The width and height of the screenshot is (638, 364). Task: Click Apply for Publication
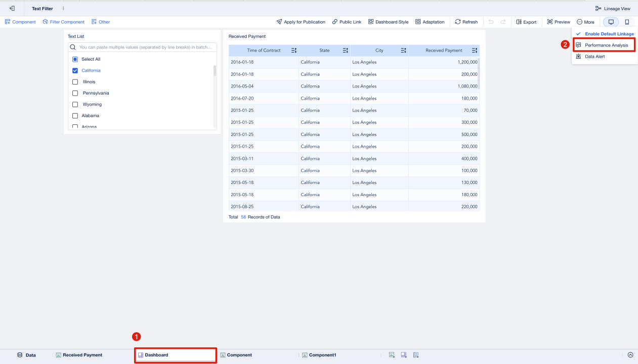pos(301,22)
